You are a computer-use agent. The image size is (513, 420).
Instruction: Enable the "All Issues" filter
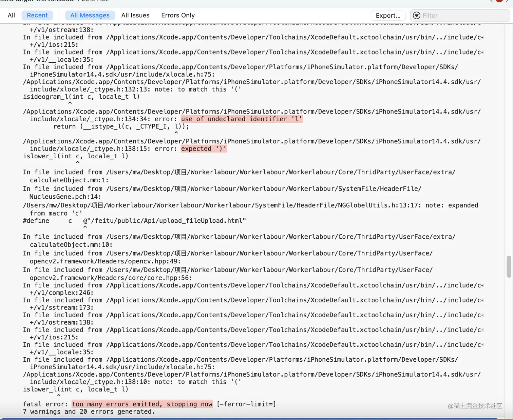point(135,15)
